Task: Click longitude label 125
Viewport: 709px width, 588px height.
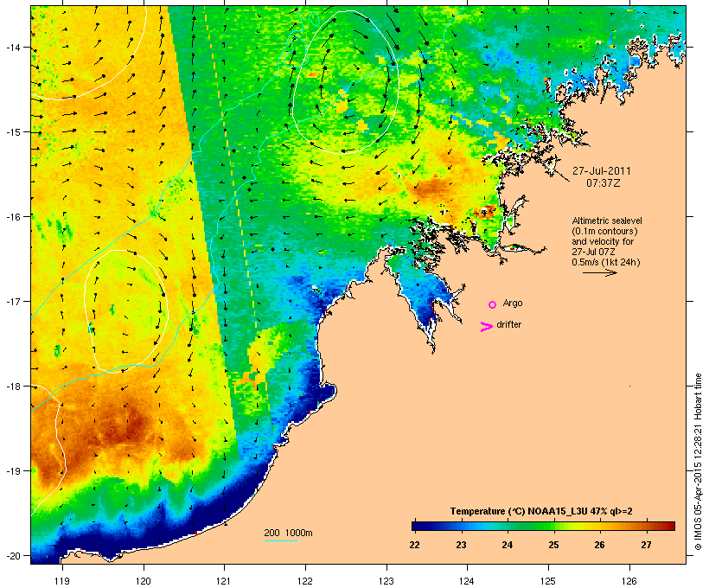Action: [x=548, y=581]
